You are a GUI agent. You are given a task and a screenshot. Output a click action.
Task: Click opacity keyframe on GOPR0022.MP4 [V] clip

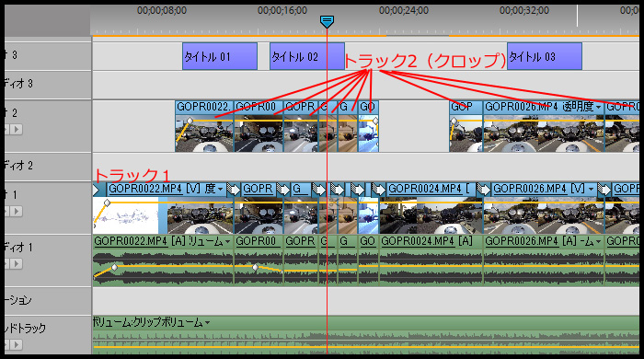pyautogui.click(x=107, y=203)
